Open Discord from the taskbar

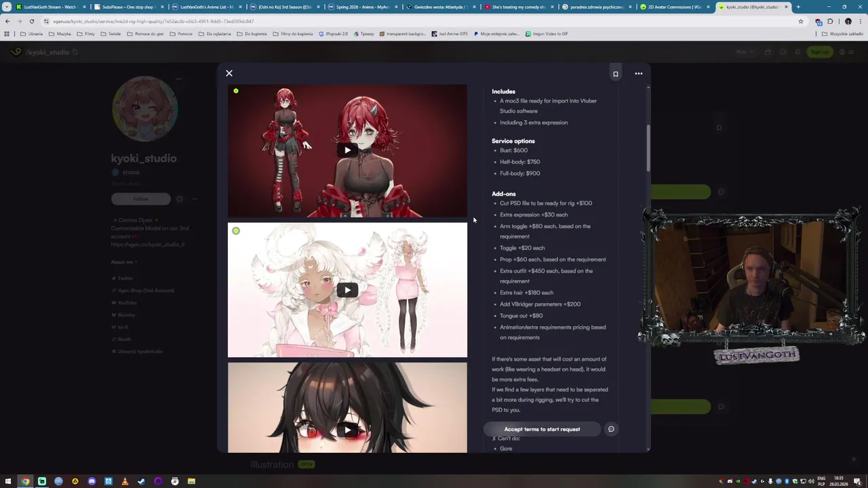tap(92, 481)
